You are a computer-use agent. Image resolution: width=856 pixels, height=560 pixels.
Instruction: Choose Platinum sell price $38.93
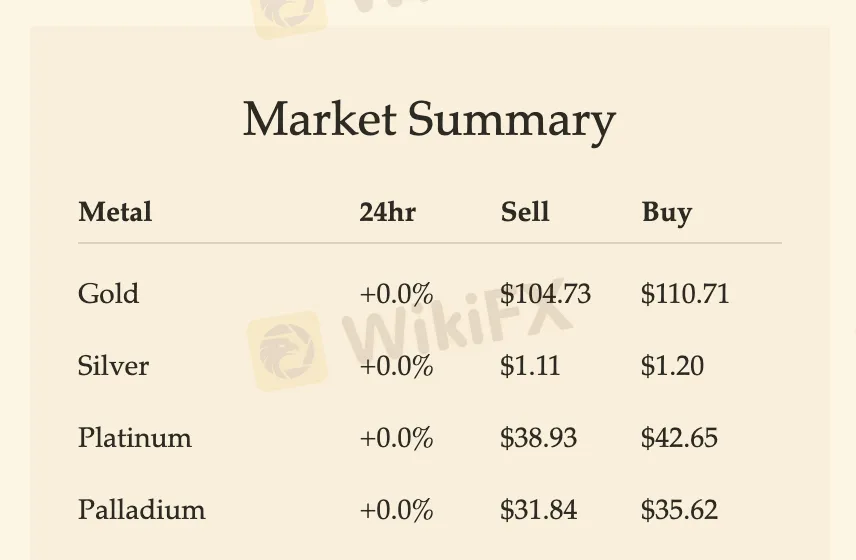click(539, 438)
